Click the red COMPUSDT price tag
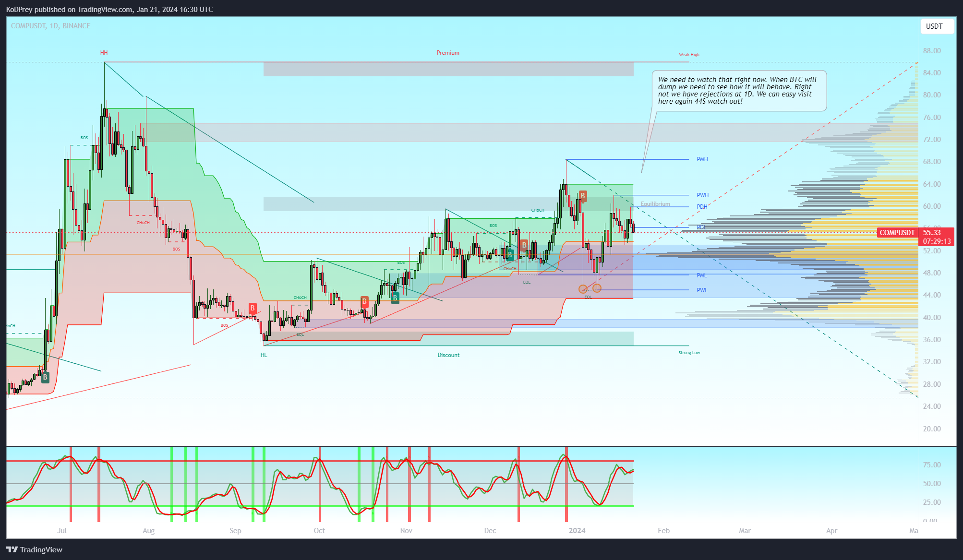Viewport: 963px width, 560px height. click(x=897, y=233)
